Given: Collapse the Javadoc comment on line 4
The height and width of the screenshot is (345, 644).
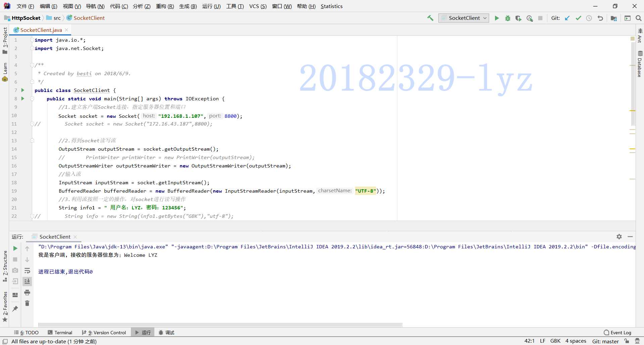Looking at the screenshot, I should (x=32, y=65).
